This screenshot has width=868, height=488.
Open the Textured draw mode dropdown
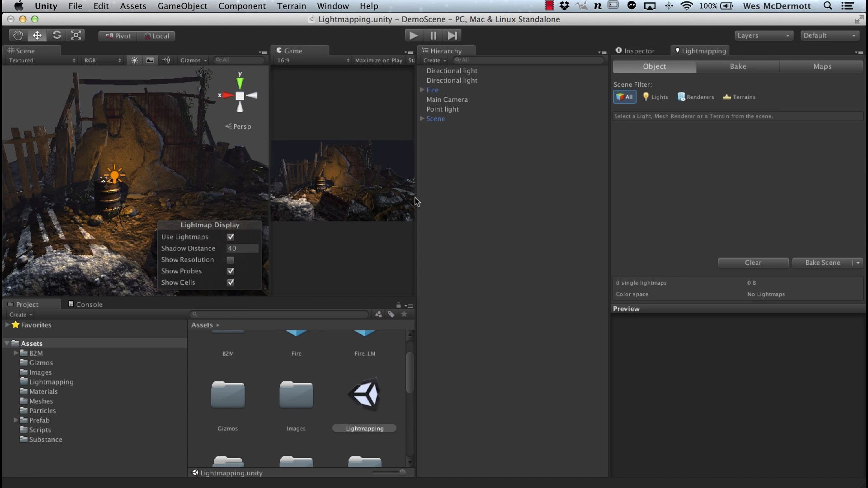[x=42, y=60]
